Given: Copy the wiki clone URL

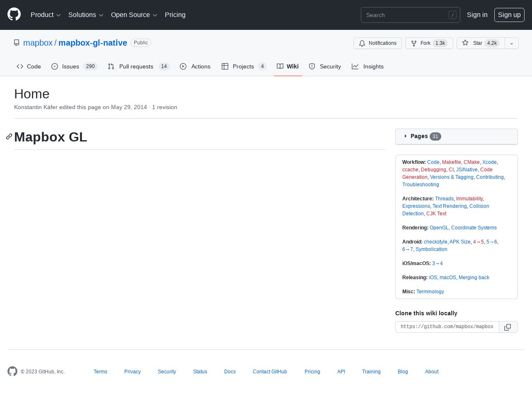Looking at the screenshot, I should point(508,327).
